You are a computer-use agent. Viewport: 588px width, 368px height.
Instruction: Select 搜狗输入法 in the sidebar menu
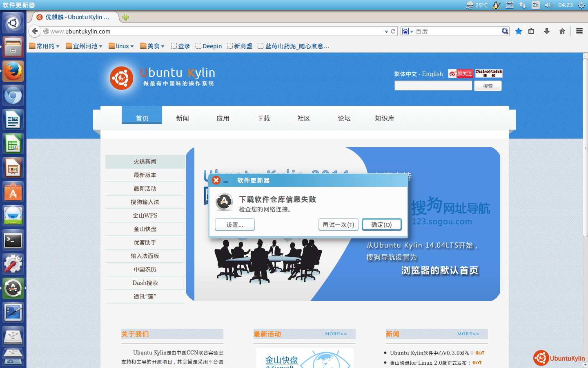point(145,202)
